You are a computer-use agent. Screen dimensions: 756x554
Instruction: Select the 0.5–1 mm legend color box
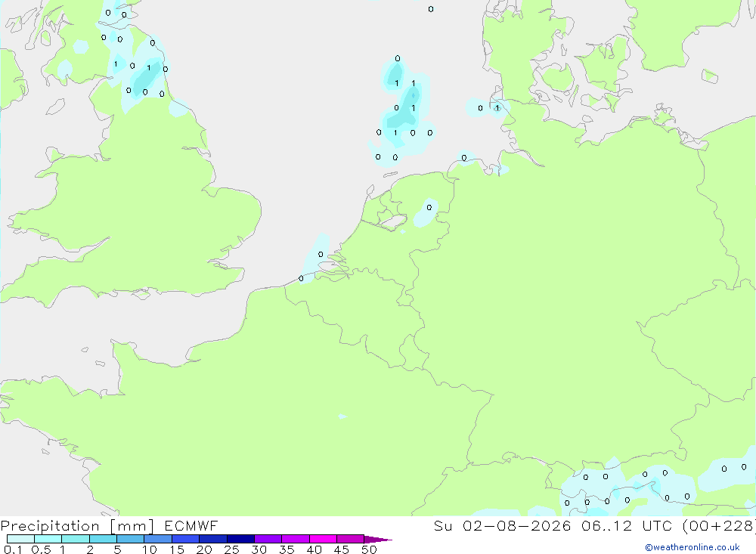tap(48, 539)
